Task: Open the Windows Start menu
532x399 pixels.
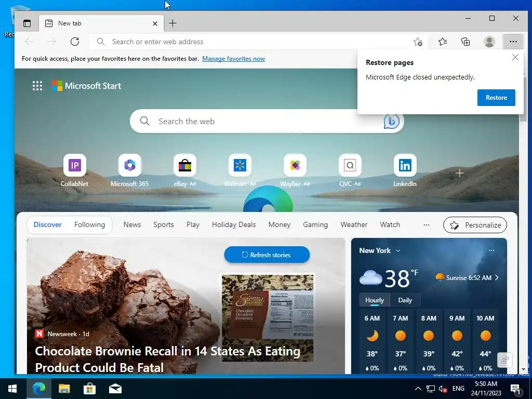Action: click(x=13, y=389)
